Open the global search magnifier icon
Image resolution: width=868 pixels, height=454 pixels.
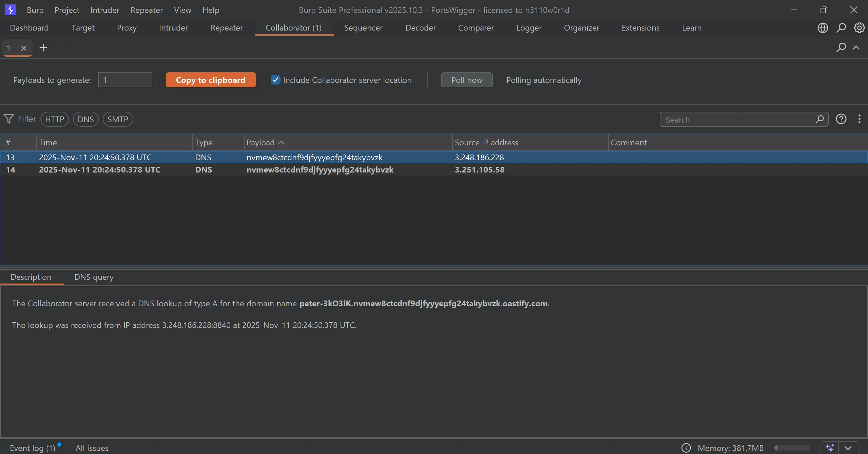tap(841, 28)
